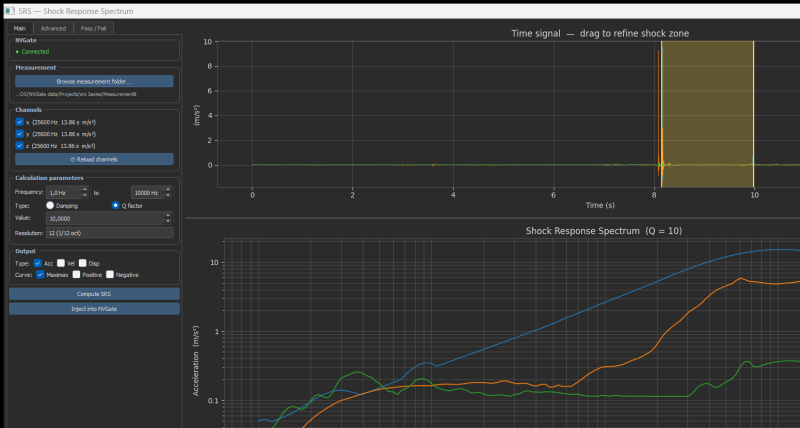Decrease the minimum frequency with down arrow
The image size is (800, 428).
[85, 195]
